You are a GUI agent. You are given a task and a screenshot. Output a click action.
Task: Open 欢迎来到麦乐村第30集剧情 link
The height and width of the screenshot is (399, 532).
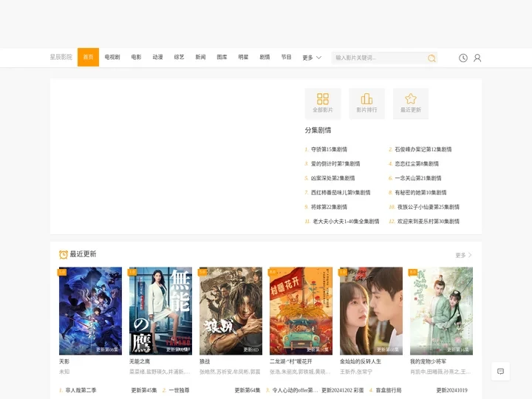click(428, 221)
